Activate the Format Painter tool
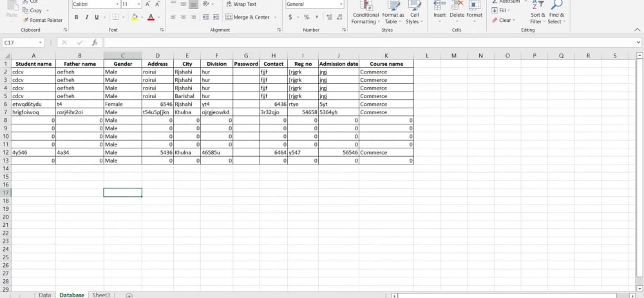The width and height of the screenshot is (644, 298). (x=43, y=20)
